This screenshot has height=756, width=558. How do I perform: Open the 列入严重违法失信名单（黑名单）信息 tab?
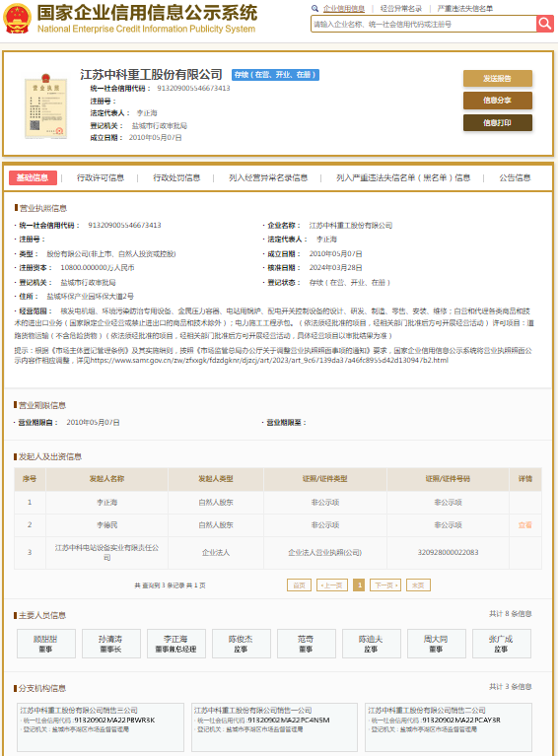403,177
